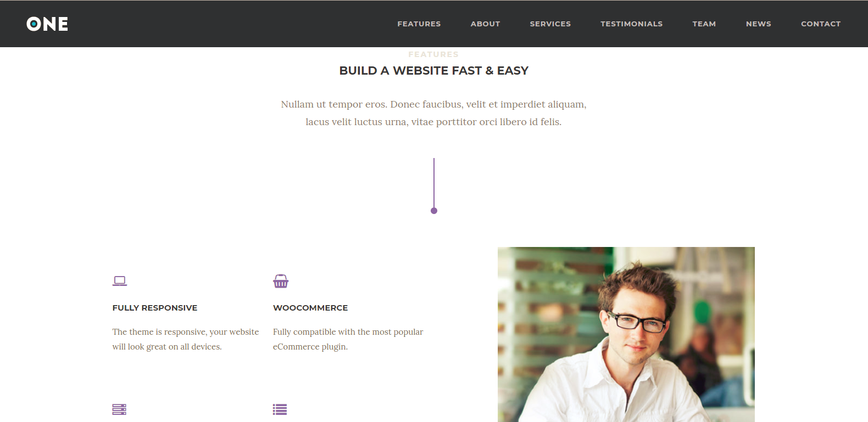The image size is (868, 422).
Task: Jump to the Testimonials section
Action: [632, 24]
